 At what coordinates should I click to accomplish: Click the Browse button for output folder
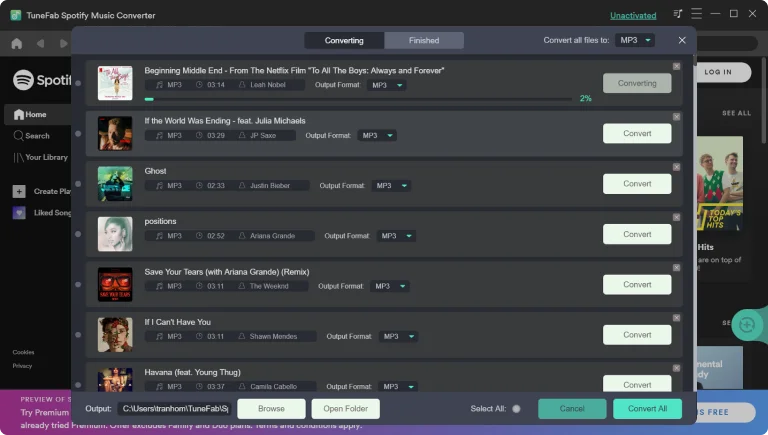(271, 408)
